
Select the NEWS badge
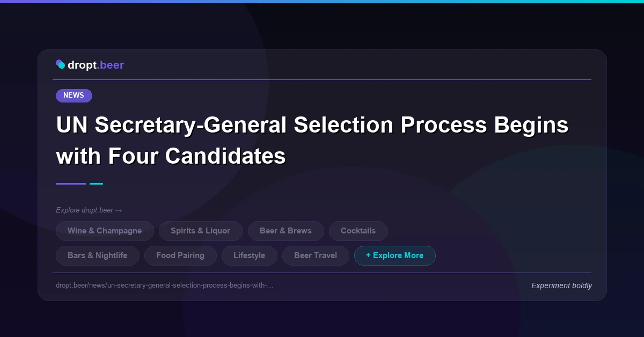click(x=74, y=96)
